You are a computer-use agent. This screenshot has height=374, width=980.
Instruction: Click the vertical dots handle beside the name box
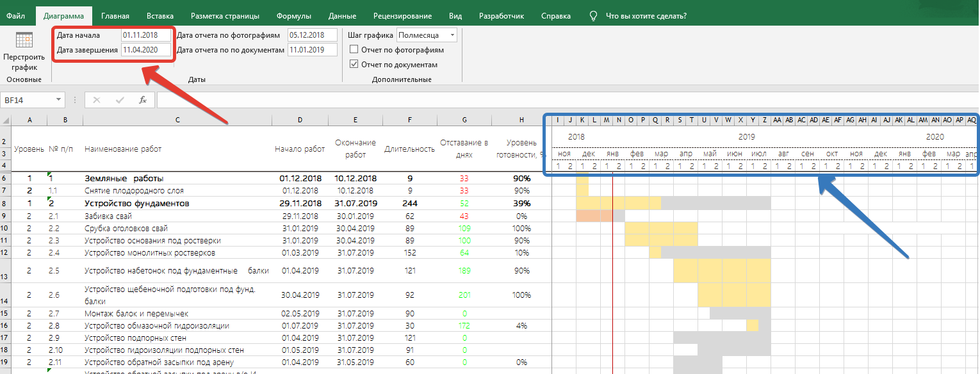point(75,100)
